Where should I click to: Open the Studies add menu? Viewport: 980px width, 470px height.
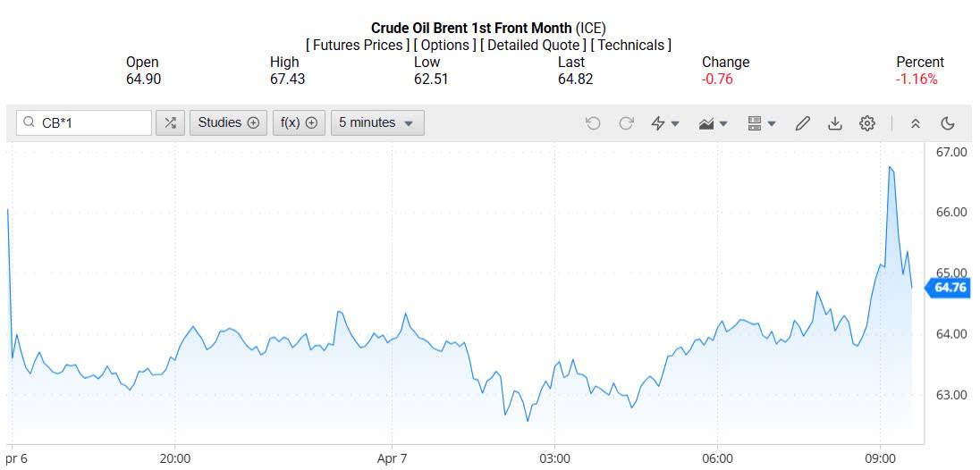(228, 122)
